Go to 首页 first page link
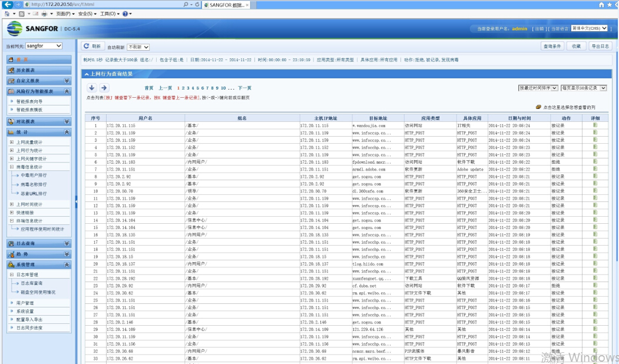Screen dimensions: 619x364 (149, 88)
